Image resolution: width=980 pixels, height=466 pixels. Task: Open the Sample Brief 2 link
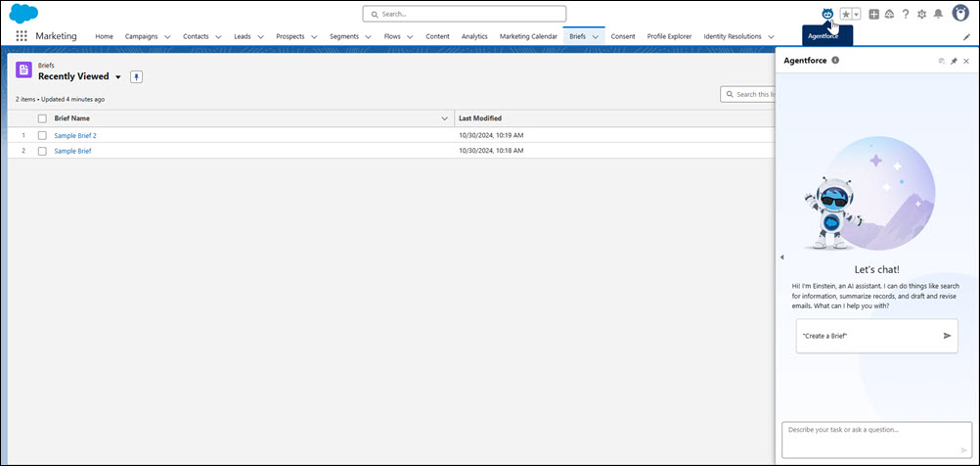tap(75, 135)
